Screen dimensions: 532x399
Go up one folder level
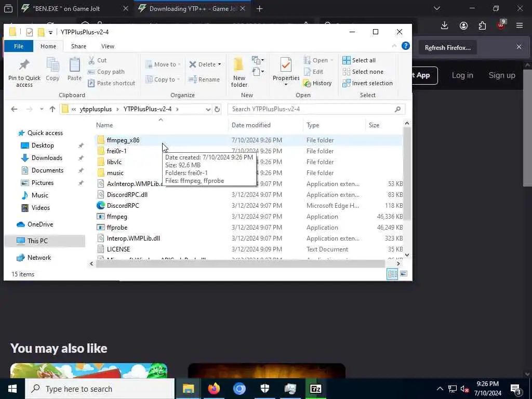pyautogui.click(x=52, y=109)
